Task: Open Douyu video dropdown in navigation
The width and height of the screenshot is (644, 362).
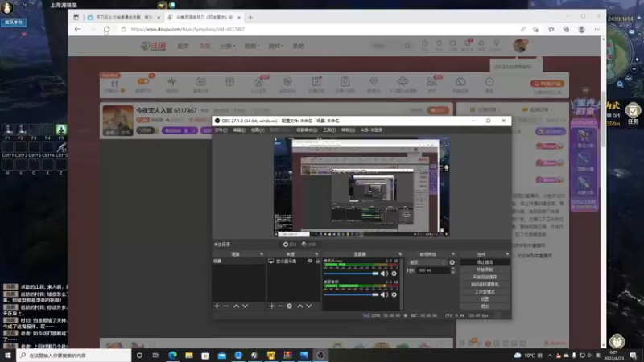Action: click(251, 46)
